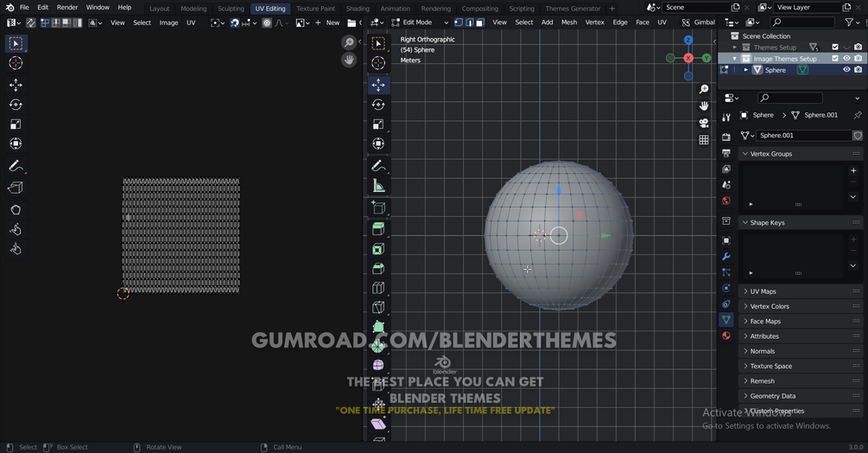This screenshot has height=453, width=868.
Task: Expand the Geometry Data panel
Action: (801, 395)
